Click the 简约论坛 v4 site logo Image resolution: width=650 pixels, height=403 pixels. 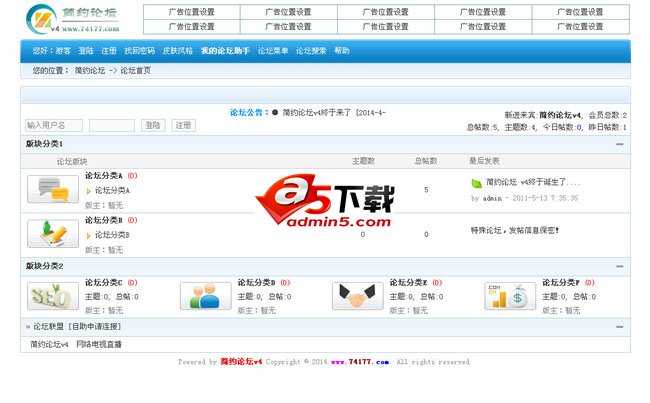[73, 19]
